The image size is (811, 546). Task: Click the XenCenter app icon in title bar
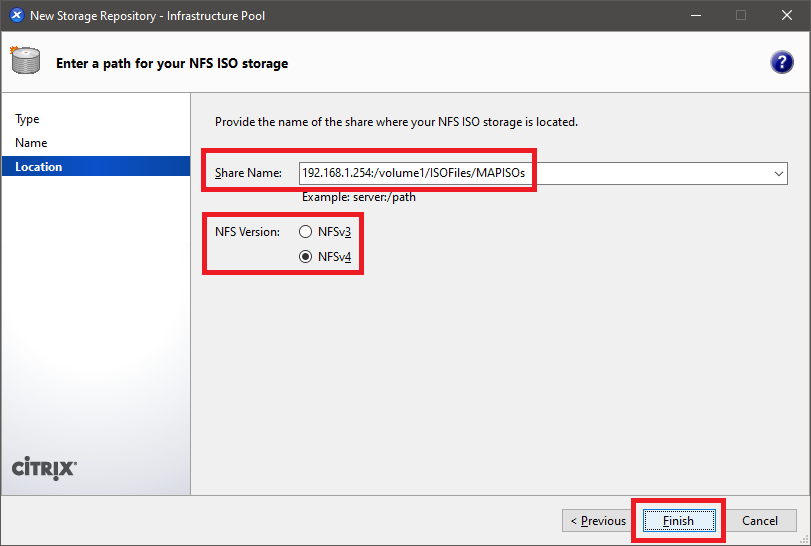click(16, 16)
